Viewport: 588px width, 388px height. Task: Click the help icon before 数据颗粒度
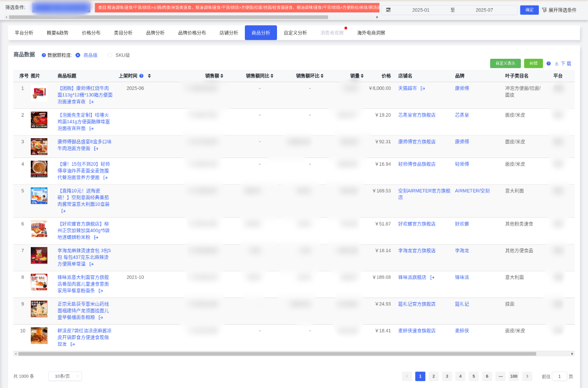(44, 55)
